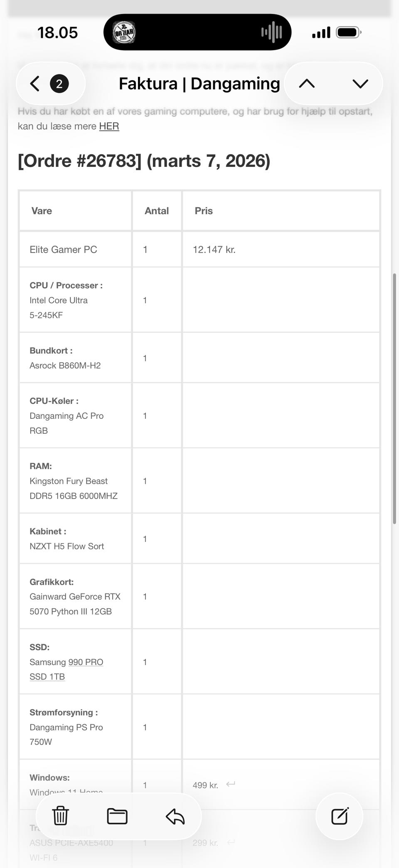Go to previous message with up chevron
The image size is (399, 868).
[307, 84]
